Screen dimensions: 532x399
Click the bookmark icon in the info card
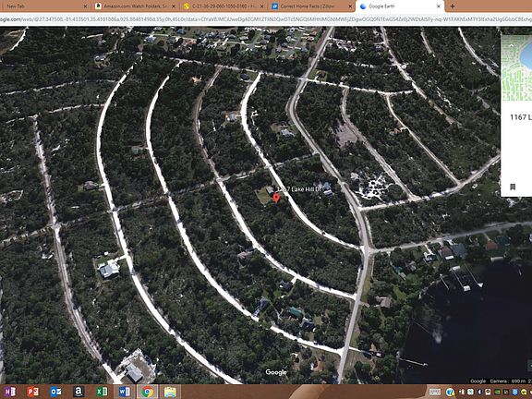tap(513, 187)
